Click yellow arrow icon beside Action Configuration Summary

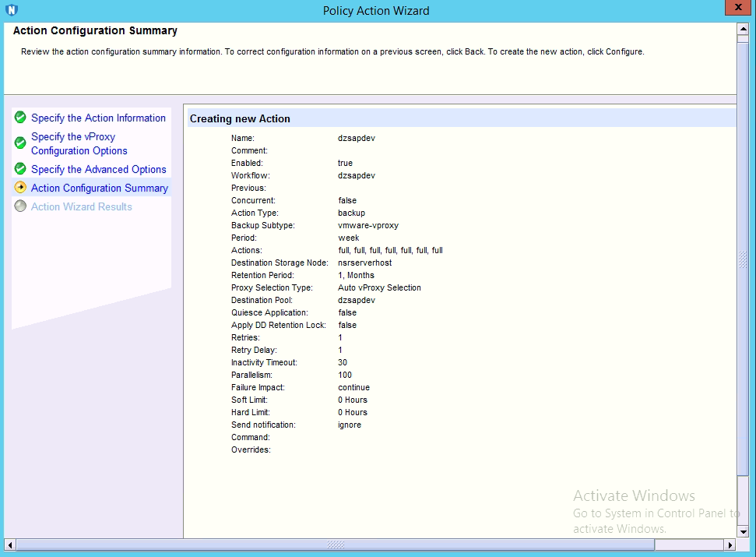(20, 188)
